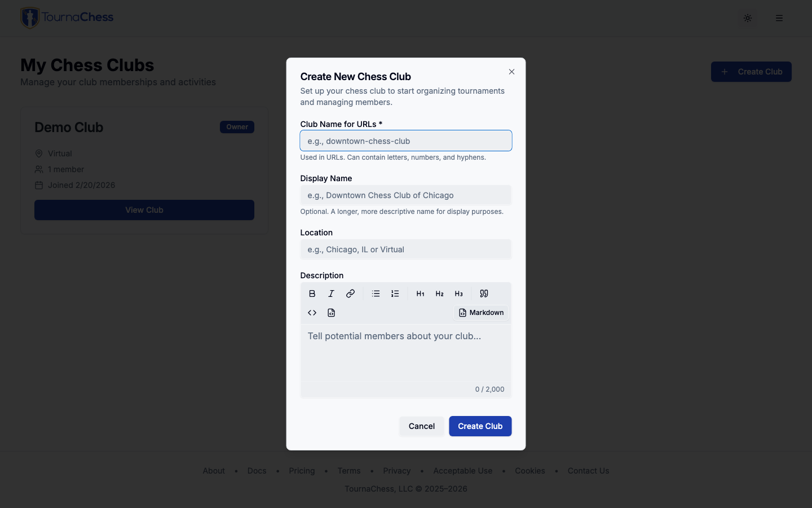Close the Create New Chess Club dialog
The image size is (812, 508).
click(x=511, y=72)
